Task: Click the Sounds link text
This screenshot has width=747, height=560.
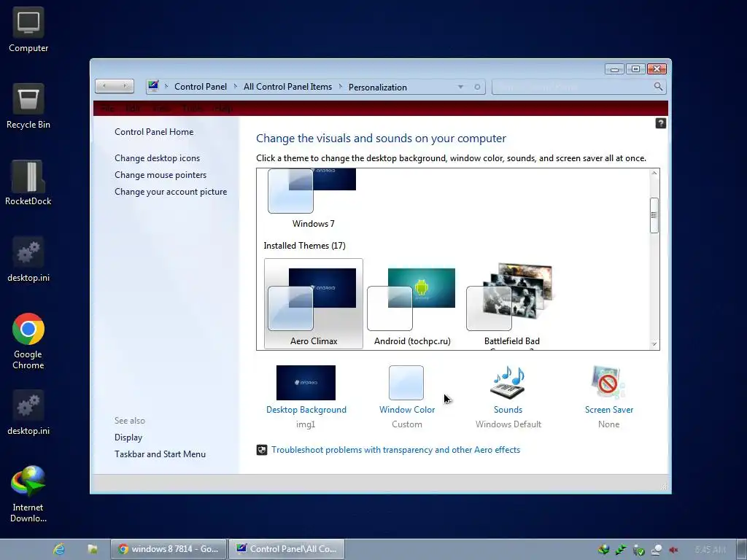Action: tap(508, 410)
